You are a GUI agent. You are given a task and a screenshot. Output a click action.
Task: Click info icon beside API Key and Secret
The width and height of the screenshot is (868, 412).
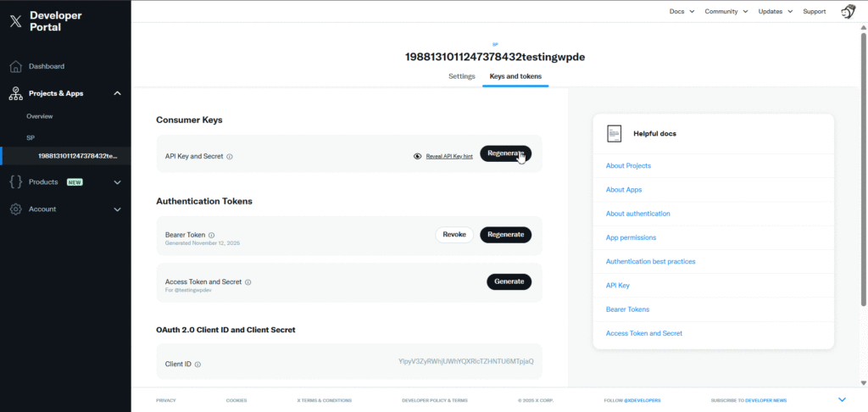click(x=230, y=157)
